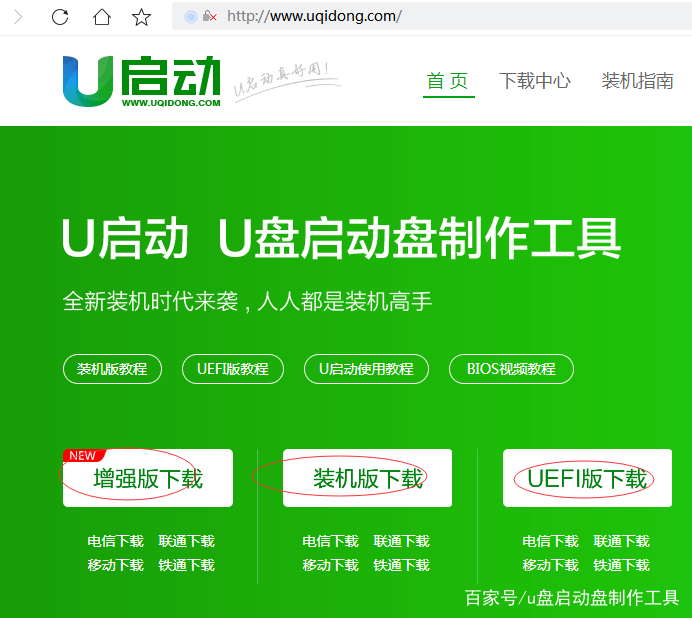692x618 pixels.
Task: Choose 铁通下载 under 装机版下载
Action: point(402,565)
